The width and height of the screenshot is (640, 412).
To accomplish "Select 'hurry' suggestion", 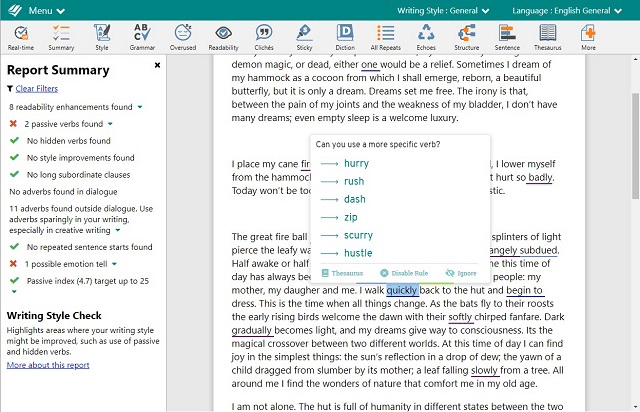I will tap(356, 163).
